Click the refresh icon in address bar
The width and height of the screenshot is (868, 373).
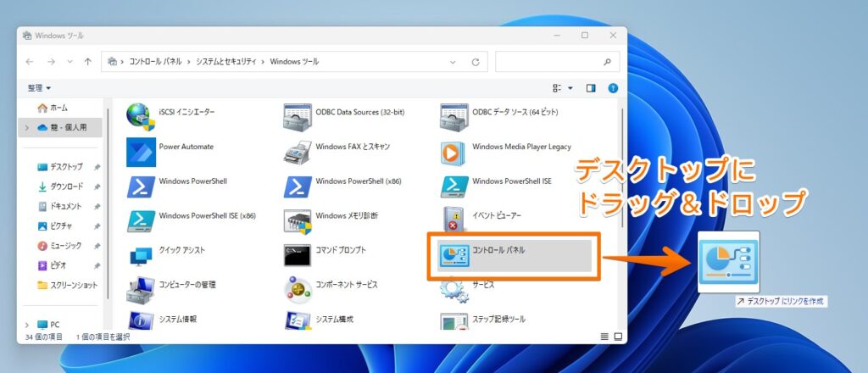pos(475,62)
